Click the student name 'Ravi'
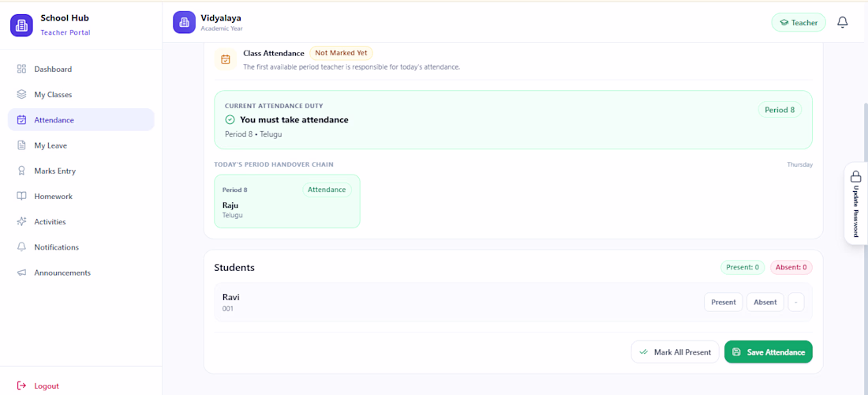The width and height of the screenshot is (868, 395). tap(231, 297)
